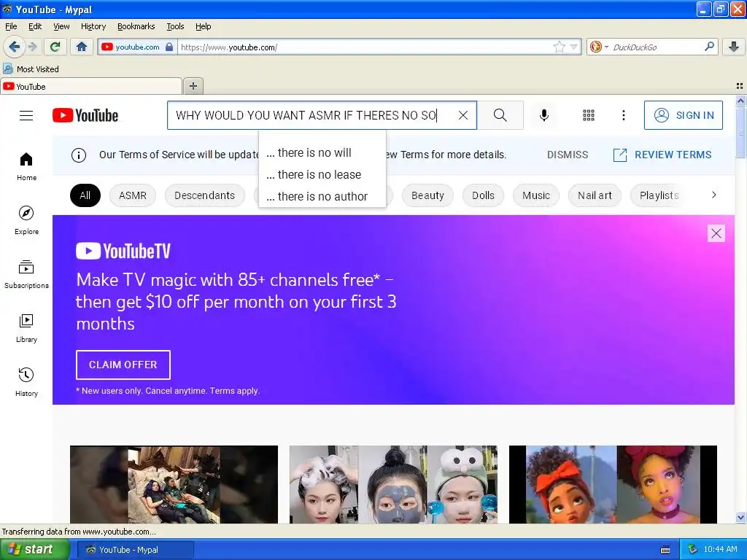Open the browser Downloads arrow button
This screenshot has height=560, width=747.
[x=734, y=47]
